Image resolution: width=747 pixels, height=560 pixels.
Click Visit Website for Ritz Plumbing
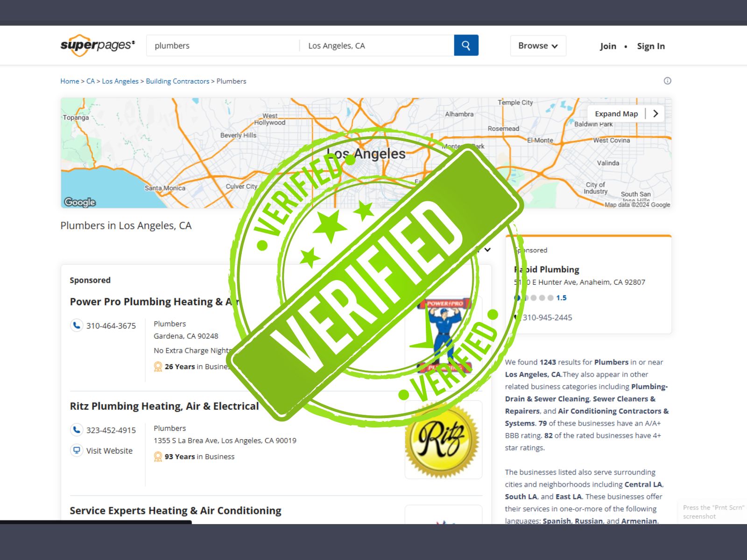pyautogui.click(x=109, y=451)
